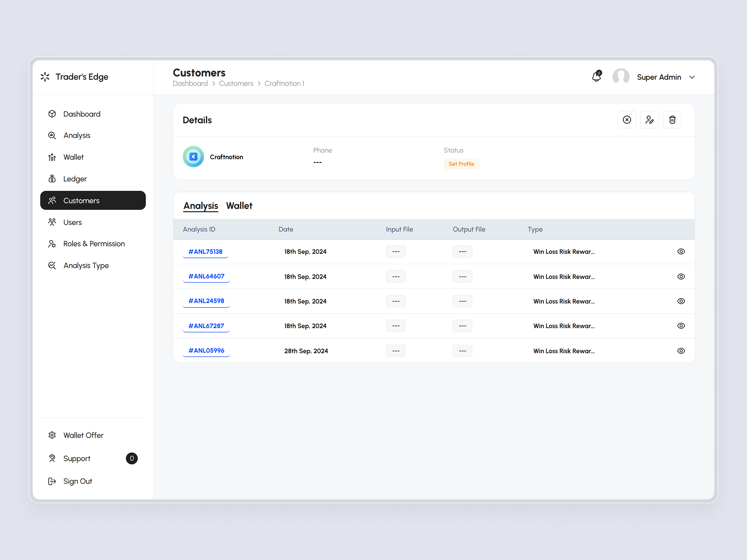Image resolution: width=747 pixels, height=560 pixels.
Task: Select the Analysis sidebar item
Action: pos(77,135)
